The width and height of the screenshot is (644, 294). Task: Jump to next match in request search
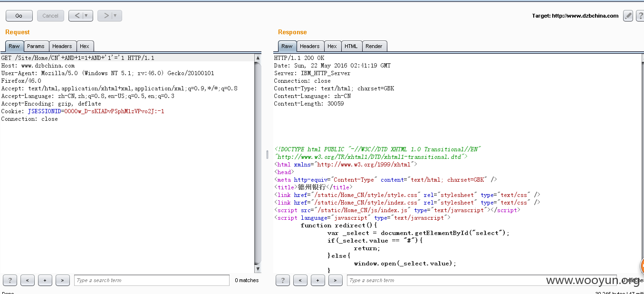click(63, 280)
